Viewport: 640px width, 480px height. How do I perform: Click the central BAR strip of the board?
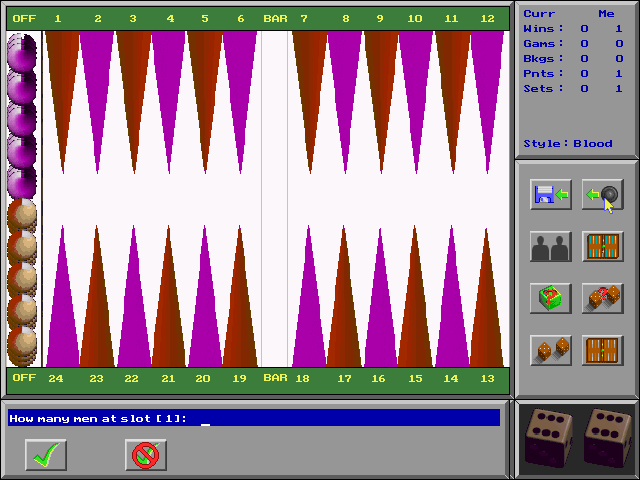pyautogui.click(x=275, y=200)
